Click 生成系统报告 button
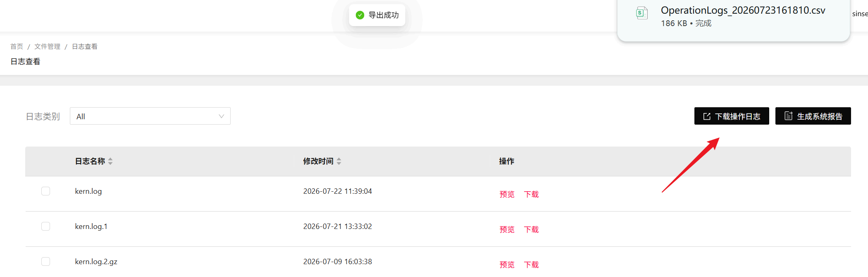The height and width of the screenshot is (277, 868). (813, 116)
